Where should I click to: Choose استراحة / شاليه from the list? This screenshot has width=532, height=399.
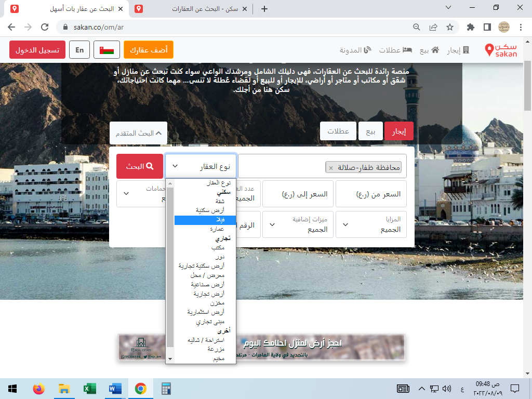coord(206,340)
